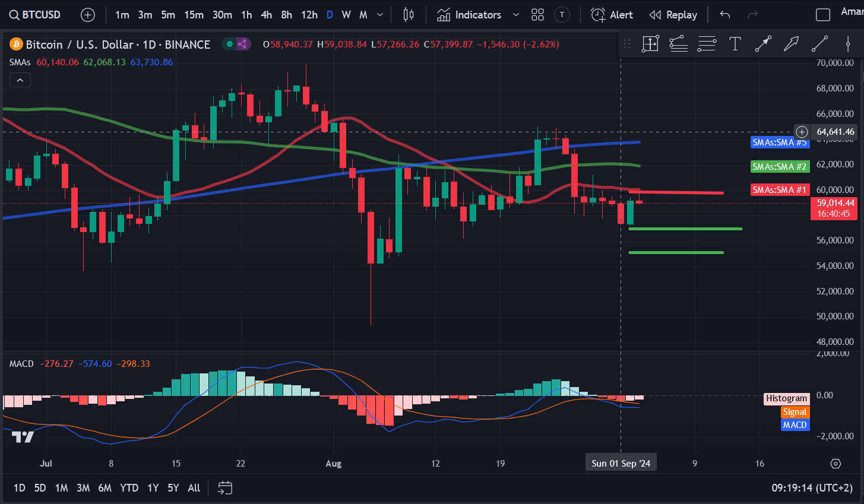Click the layout square icon at top right
Viewport: 864px width, 504px height.
(x=823, y=15)
